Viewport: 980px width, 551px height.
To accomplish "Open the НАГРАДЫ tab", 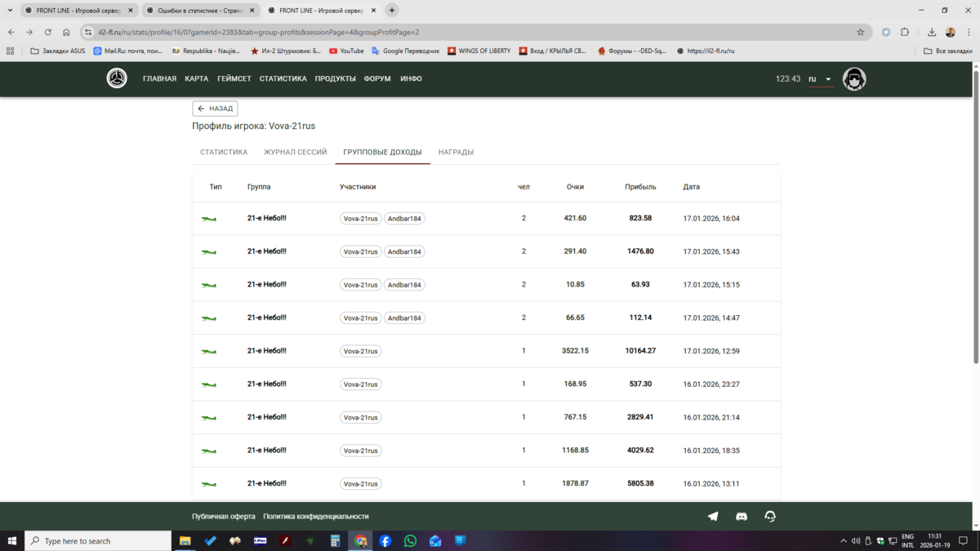I will [456, 152].
